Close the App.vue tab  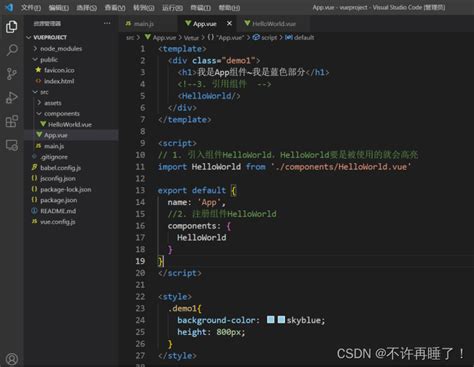click(x=229, y=23)
